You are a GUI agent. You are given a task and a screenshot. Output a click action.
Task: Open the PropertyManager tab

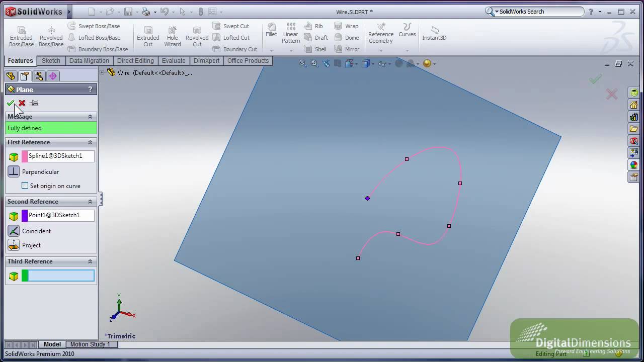(25, 76)
